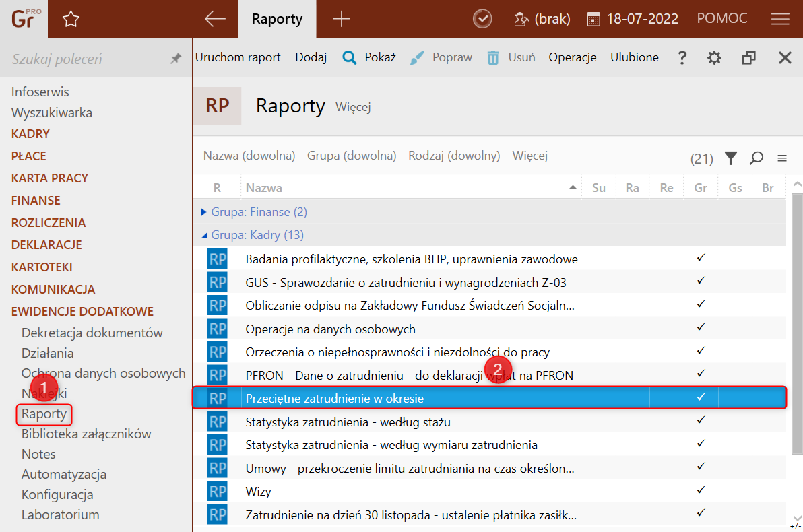Image resolution: width=803 pixels, height=532 pixels.
Task: Click the RP Raporty header tile
Action: pyautogui.click(x=217, y=106)
